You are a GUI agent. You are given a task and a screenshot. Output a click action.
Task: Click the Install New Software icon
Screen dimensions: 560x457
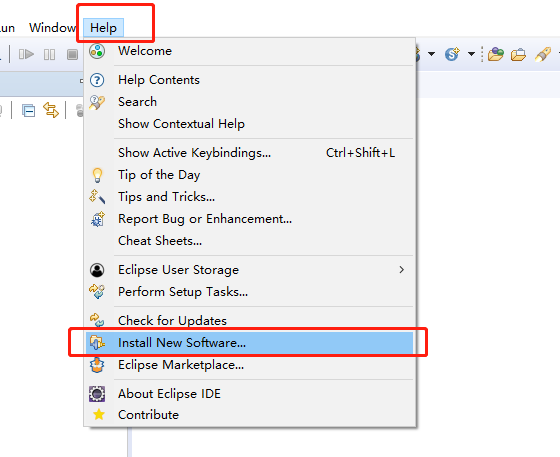click(97, 343)
